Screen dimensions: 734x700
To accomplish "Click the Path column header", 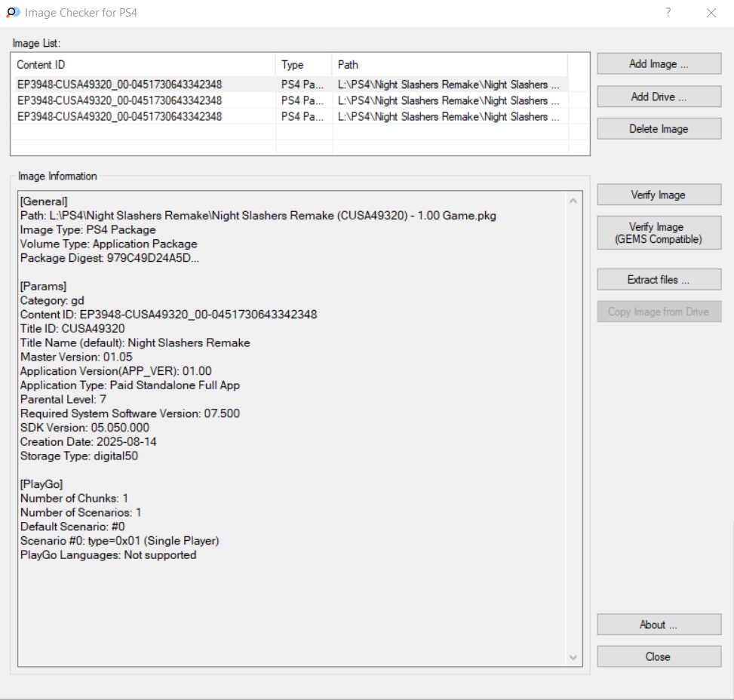I will (450, 65).
